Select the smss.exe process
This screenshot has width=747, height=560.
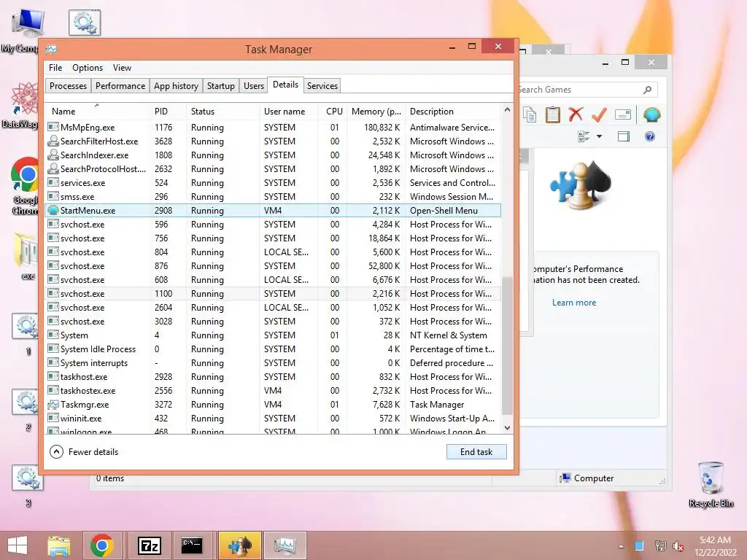point(273,197)
